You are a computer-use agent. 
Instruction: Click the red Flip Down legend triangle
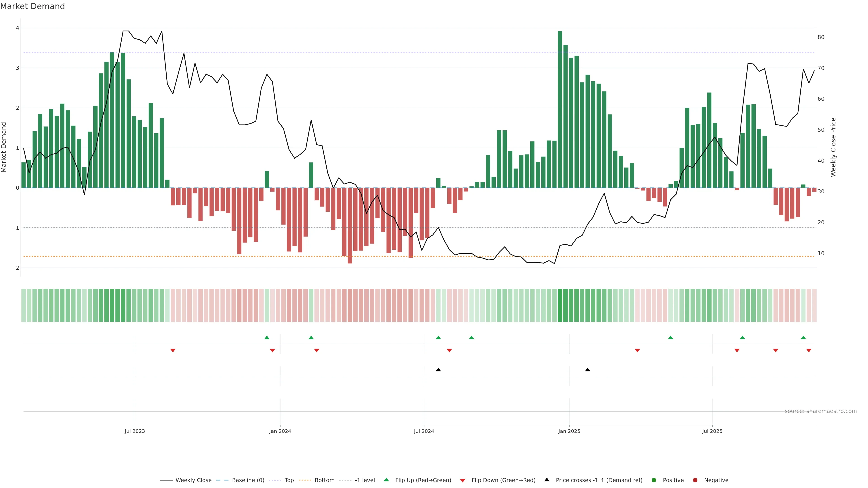463,480
